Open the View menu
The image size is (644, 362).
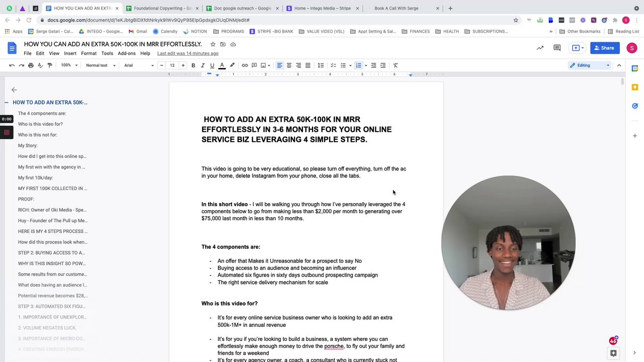(54, 53)
